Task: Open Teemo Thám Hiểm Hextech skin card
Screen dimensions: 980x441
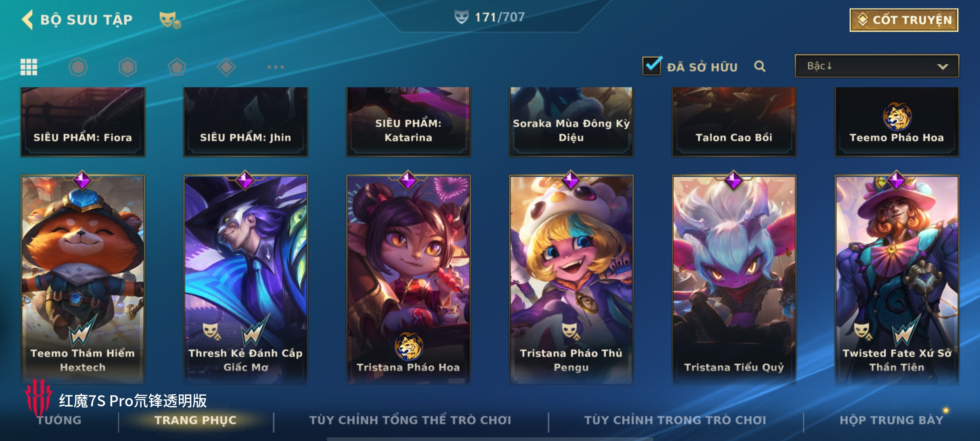Action: [x=83, y=279]
